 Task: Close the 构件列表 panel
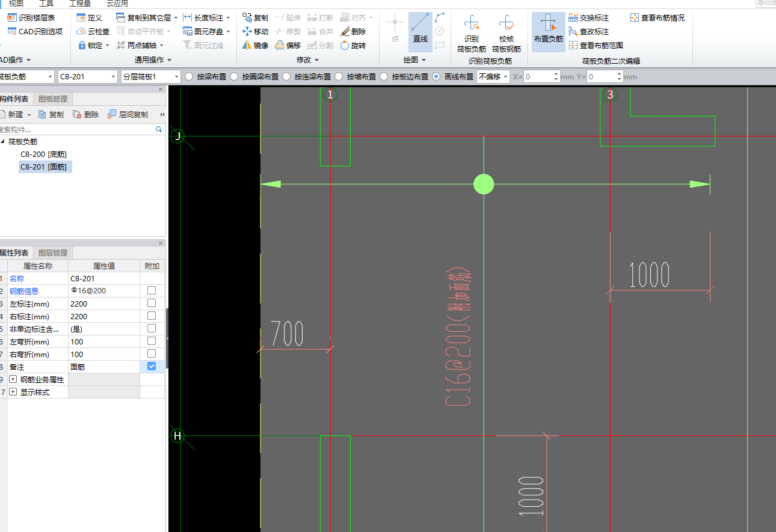coord(161,89)
